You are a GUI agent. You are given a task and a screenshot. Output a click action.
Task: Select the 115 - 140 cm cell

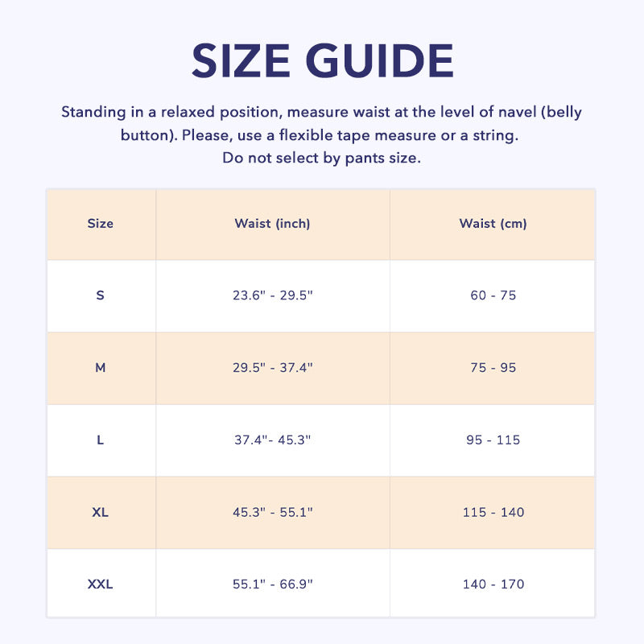point(493,513)
